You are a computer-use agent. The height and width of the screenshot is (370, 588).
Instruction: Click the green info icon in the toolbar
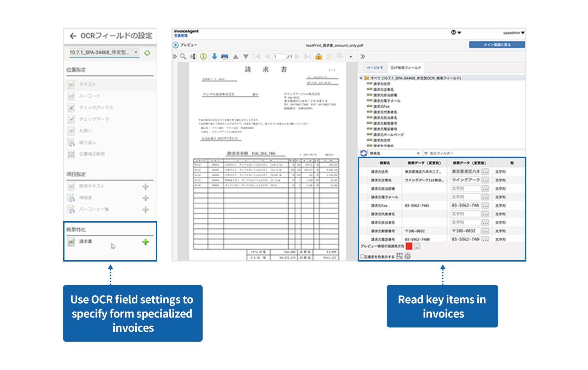pos(203,56)
